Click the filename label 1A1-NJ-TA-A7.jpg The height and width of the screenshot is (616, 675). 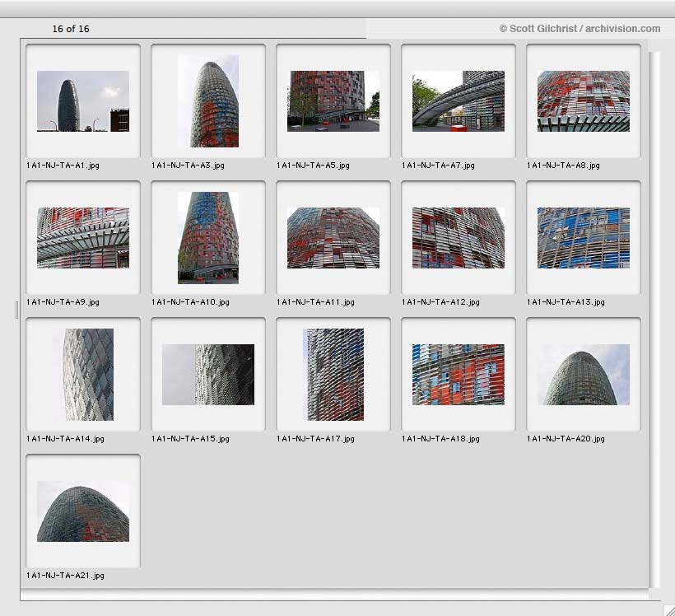438,166
